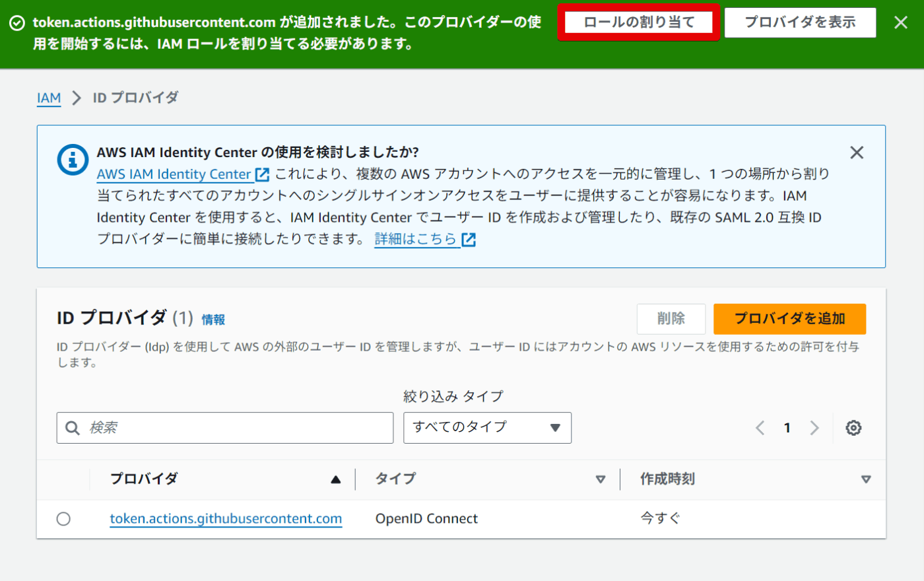Close the IAM Identity Center info box
The height and width of the screenshot is (581, 924).
(x=857, y=153)
